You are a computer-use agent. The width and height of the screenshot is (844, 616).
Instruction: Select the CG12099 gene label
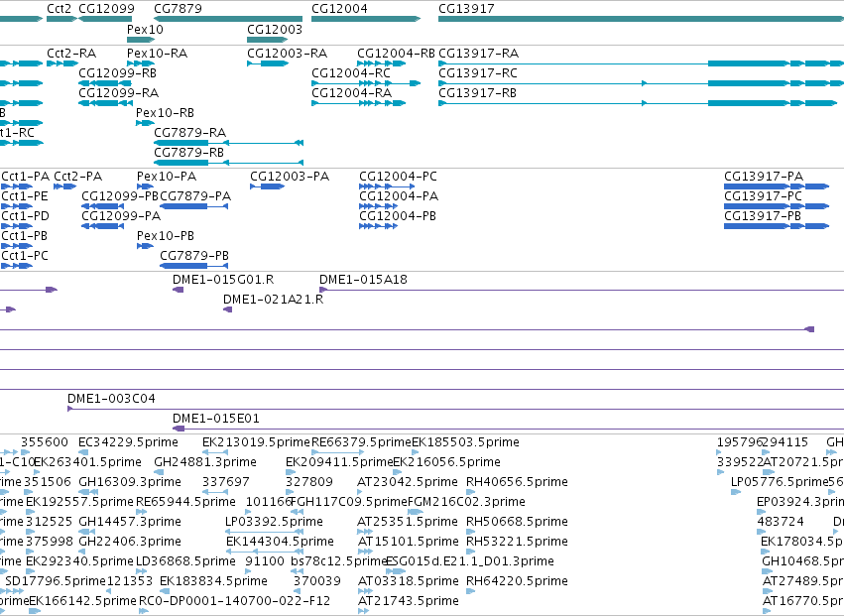(106, 9)
